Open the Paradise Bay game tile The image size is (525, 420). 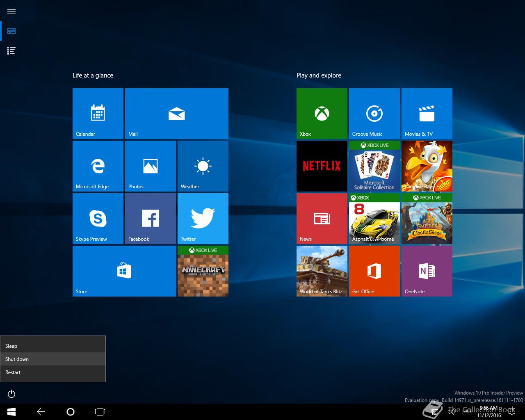pos(427,166)
